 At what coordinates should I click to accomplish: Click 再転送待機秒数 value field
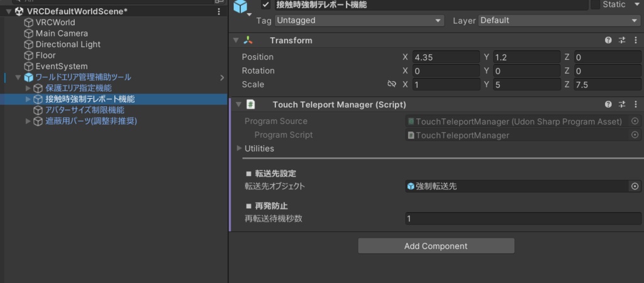(523, 218)
